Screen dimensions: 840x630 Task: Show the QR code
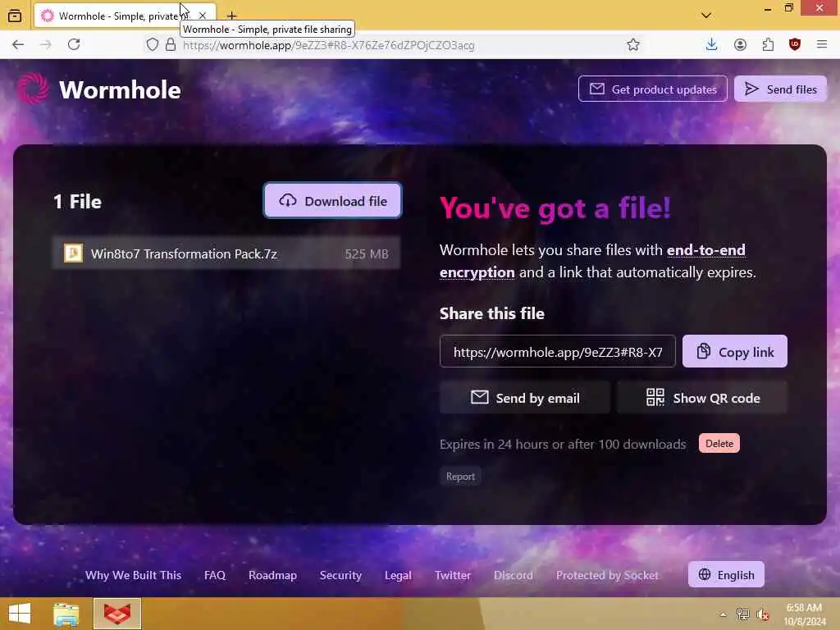click(x=702, y=398)
